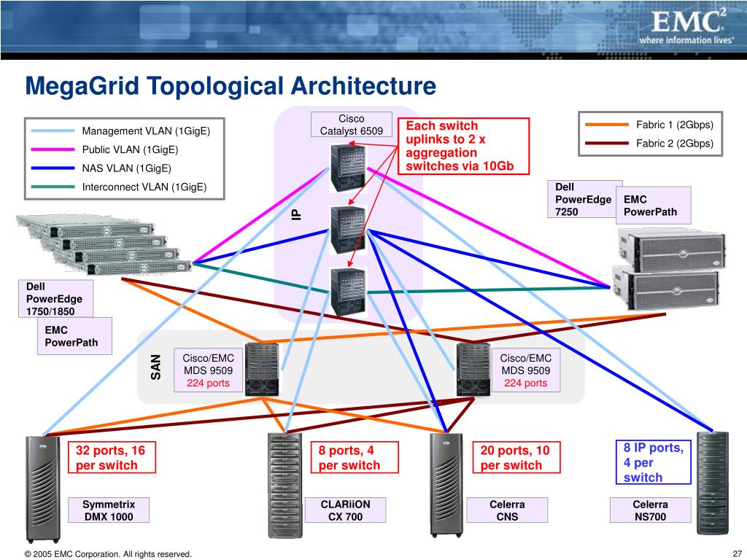Click the Celerra NS700 label
This screenshot has height=560, width=747.
(x=650, y=510)
